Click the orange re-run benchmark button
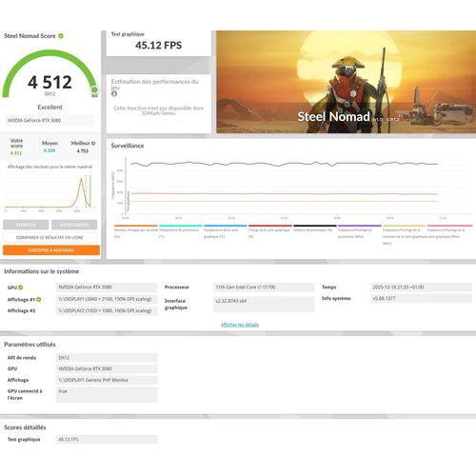476x476 pixels. pyautogui.click(x=51, y=250)
